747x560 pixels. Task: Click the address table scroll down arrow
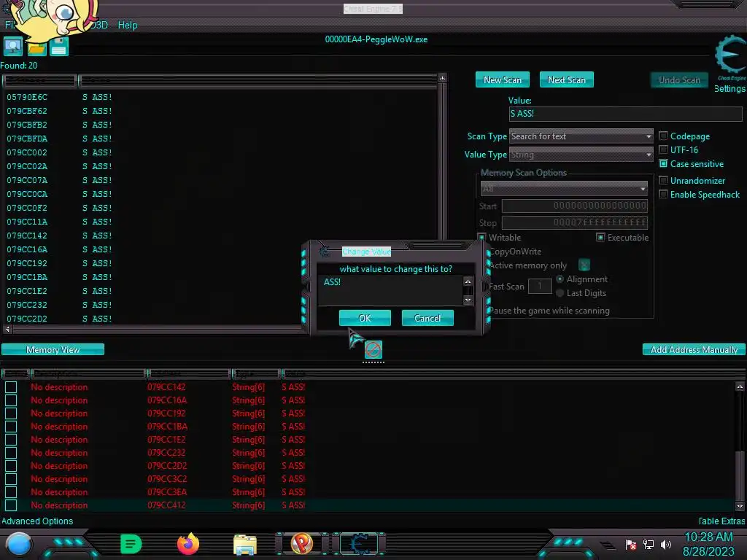pos(740,506)
